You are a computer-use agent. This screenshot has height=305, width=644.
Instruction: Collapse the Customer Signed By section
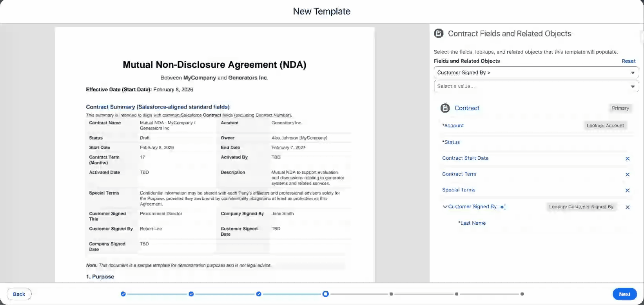coord(445,207)
